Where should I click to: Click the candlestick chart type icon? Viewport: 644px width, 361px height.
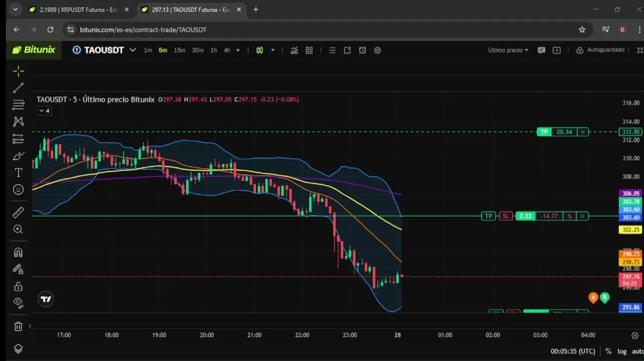pyautogui.click(x=259, y=50)
